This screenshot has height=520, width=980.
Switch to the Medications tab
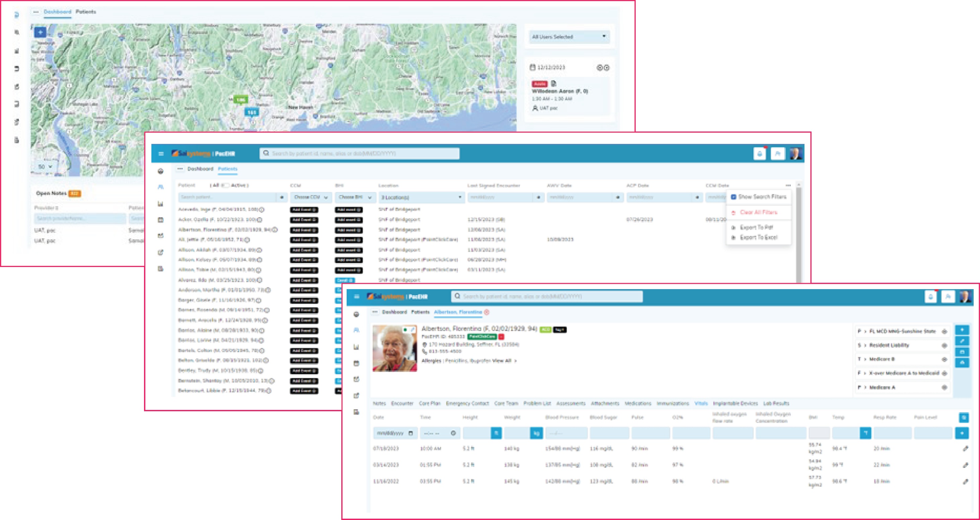pos(638,403)
